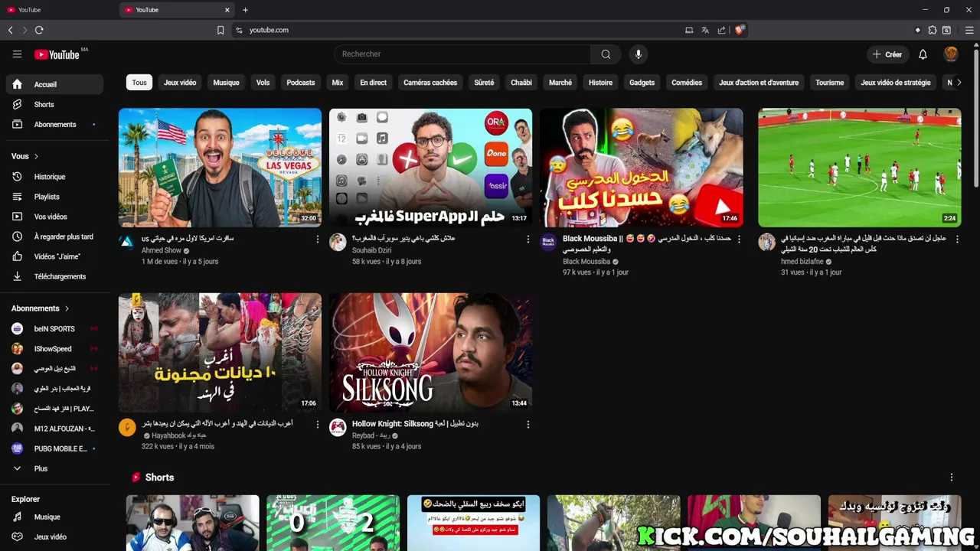Open the browser main menu
This screenshot has width=980, height=551.
coord(969,30)
